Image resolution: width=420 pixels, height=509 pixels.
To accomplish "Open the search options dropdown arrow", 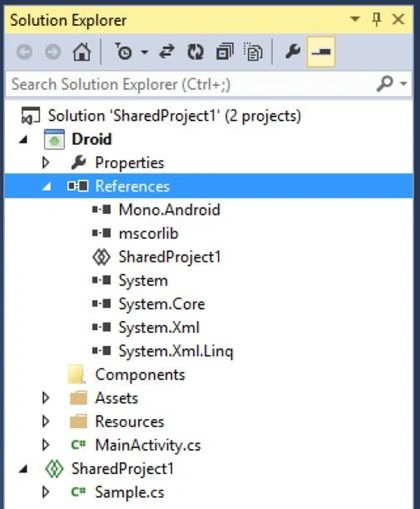I will 404,84.
